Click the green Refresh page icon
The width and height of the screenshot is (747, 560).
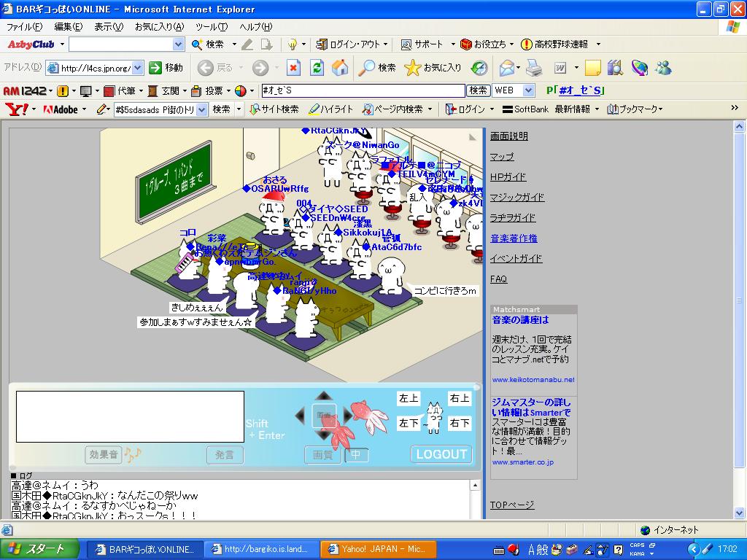pyautogui.click(x=317, y=68)
